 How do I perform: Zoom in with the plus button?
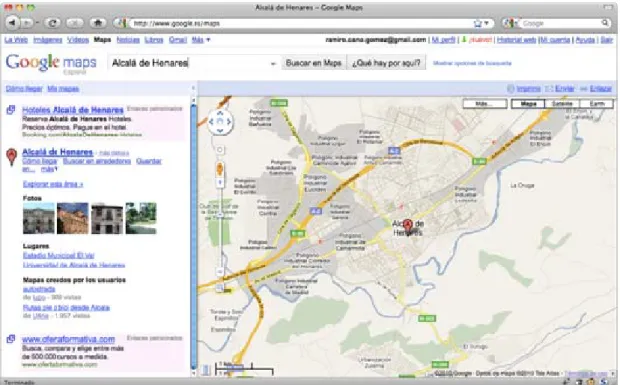(x=220, y=182)
